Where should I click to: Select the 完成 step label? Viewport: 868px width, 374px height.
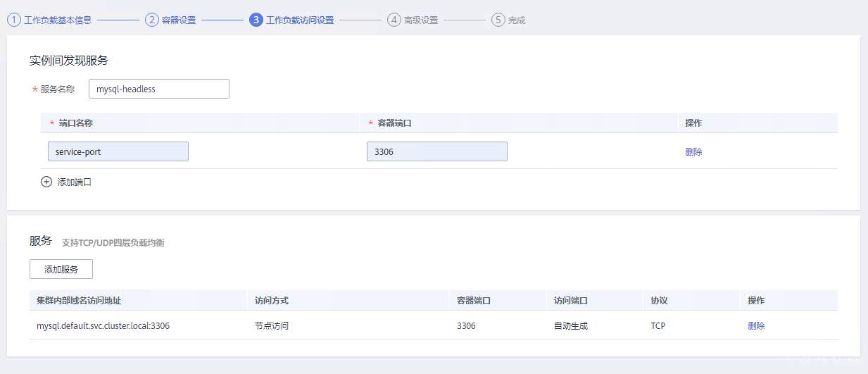tap(517, 20)
